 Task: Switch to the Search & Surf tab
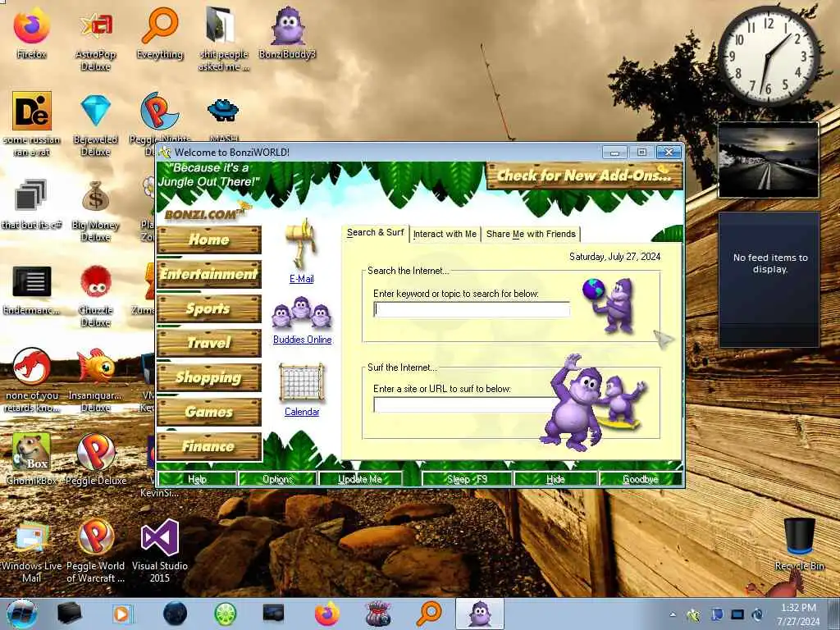click(x=375, y=233)
